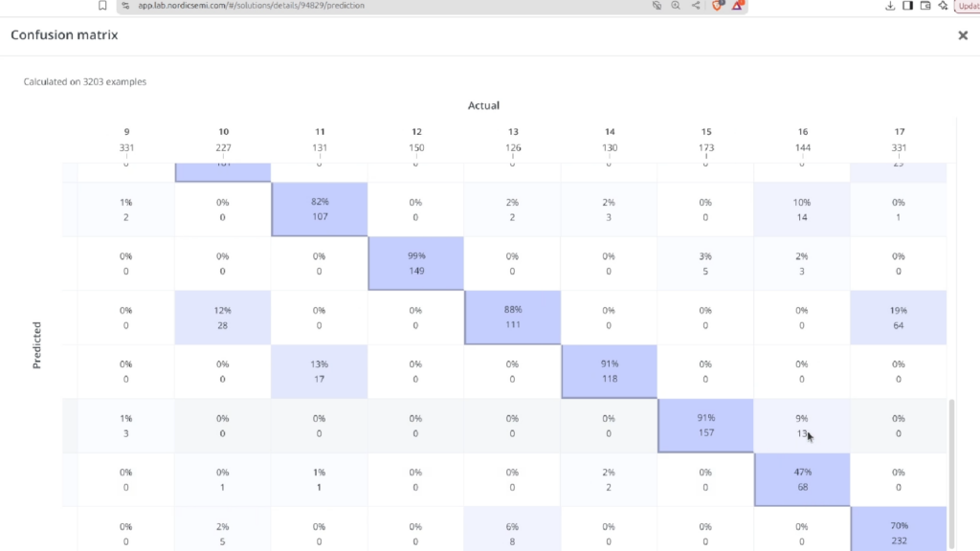This screenshot has width=980, height=551.
Task: Share this page using the share icon
Action: point(696,6)
